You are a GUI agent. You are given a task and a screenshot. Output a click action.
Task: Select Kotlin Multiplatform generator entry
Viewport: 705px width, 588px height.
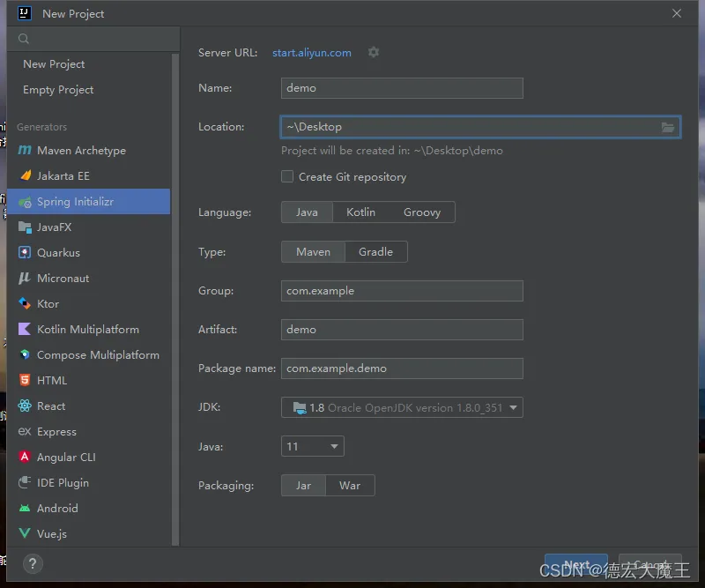pos(89,330)
